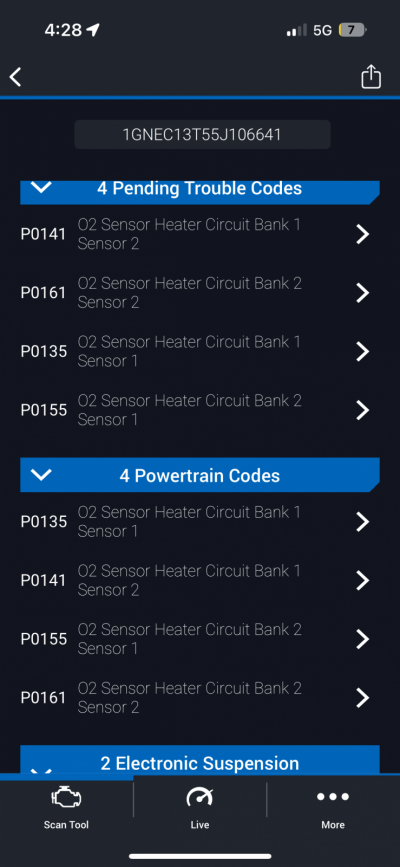Open details arrow for pending P0155
The width and height of the screenshot is (400, 867).
(362, 410)
